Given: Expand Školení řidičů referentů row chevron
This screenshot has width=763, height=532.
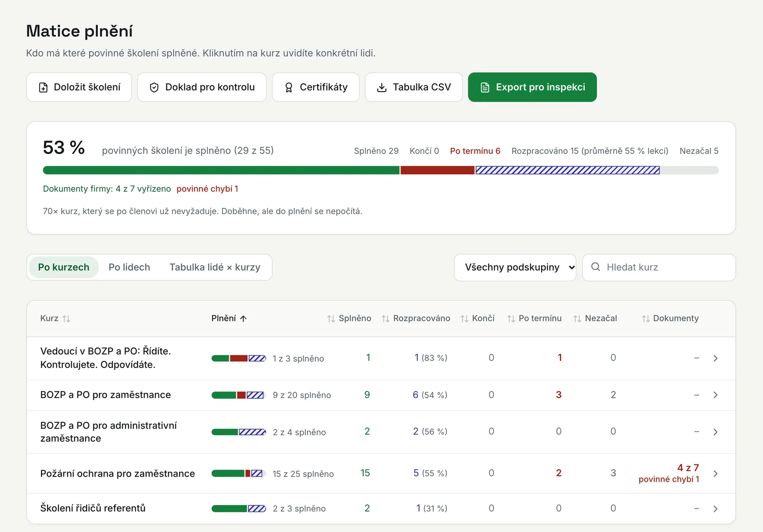Looking at the screenshot, I should [715, 509].
